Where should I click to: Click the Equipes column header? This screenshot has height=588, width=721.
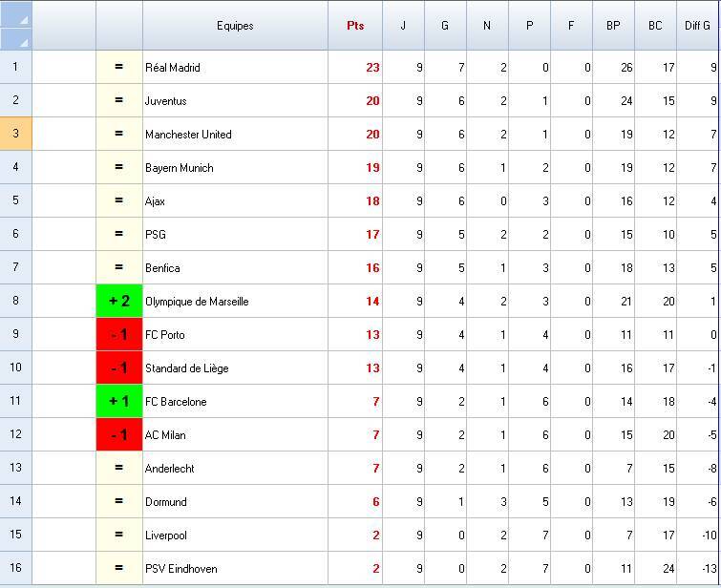235,26
